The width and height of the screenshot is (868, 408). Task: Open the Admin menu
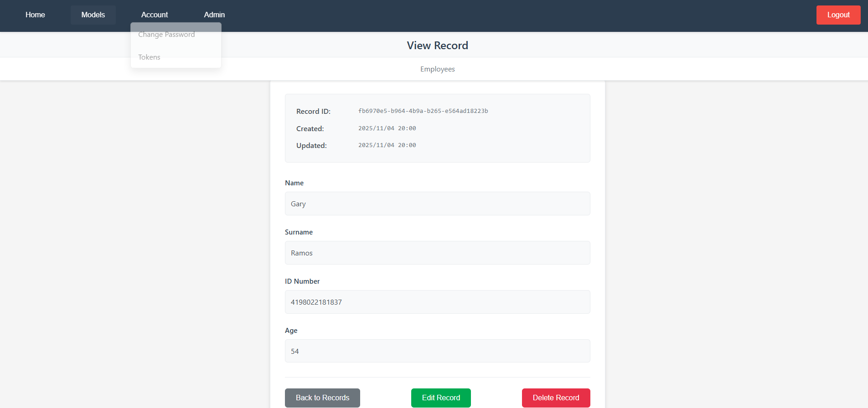[214, 15]
